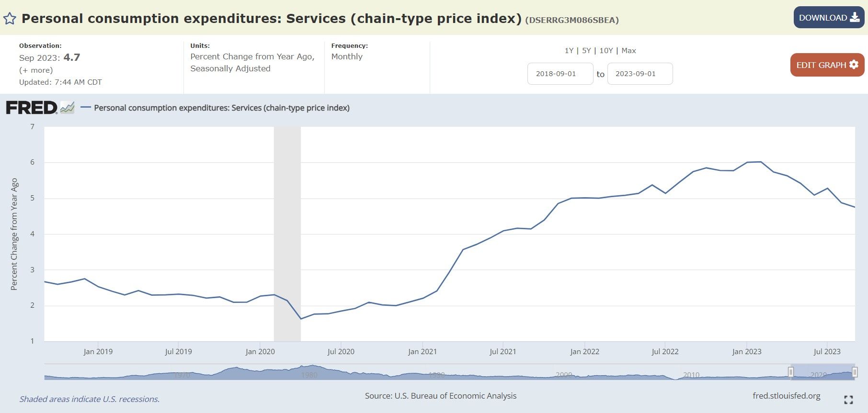Image resolution: width=868 pixels, height=413 pixels.
Task: Click the FRED logo
Action: [x=32, y=108]
